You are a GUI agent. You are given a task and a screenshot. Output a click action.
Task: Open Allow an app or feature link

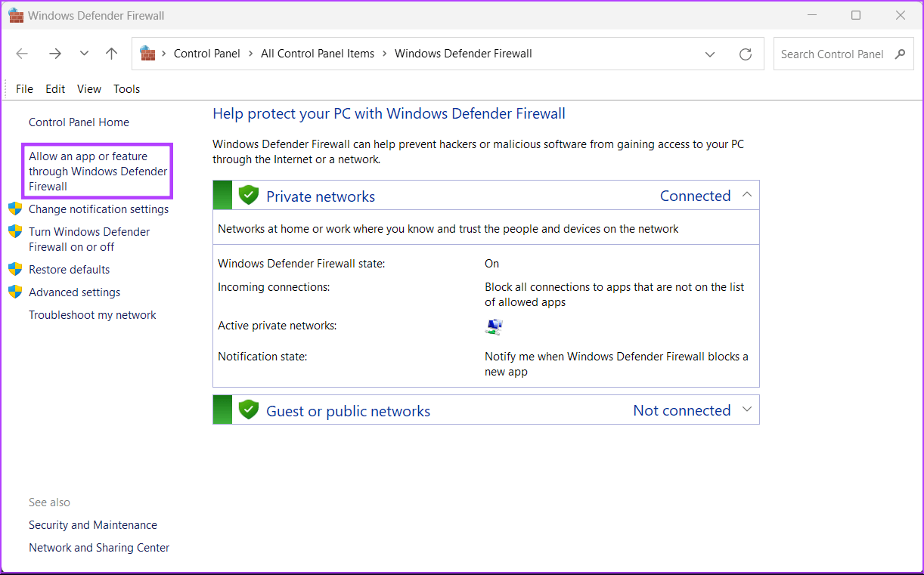point(98,172)
